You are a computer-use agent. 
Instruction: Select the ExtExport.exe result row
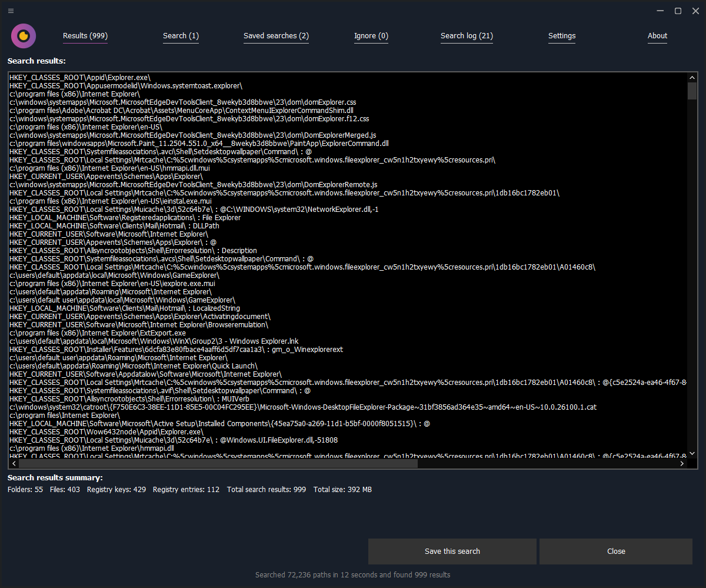pos(348,333)
